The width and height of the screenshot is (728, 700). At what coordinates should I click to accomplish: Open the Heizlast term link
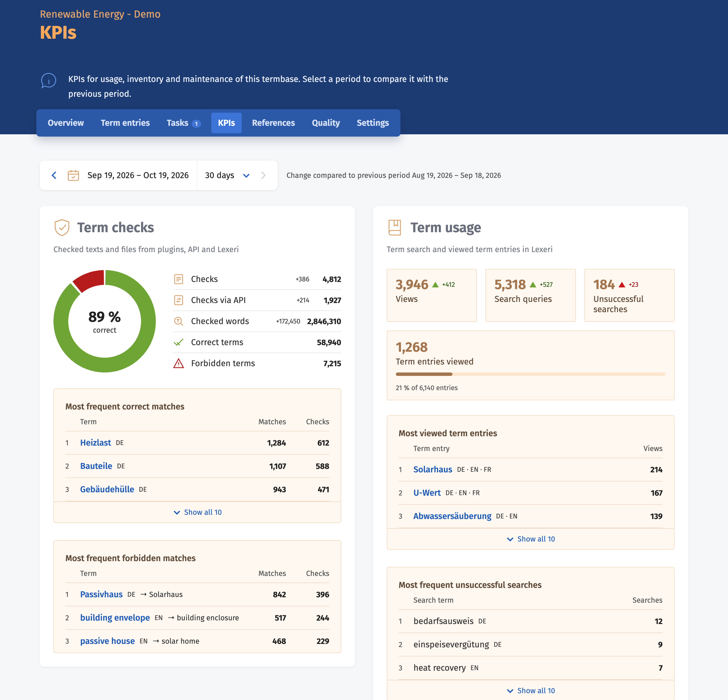tap(96, 443)
